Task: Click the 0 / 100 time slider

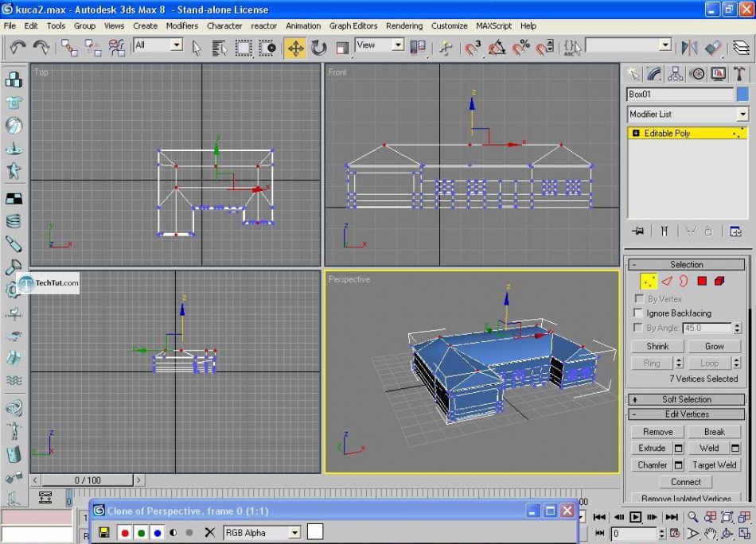Action: click(88, 480)
